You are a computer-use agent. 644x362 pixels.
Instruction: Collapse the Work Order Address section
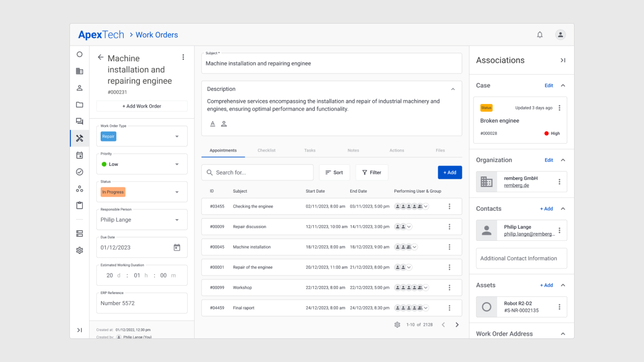click(563, 334)
